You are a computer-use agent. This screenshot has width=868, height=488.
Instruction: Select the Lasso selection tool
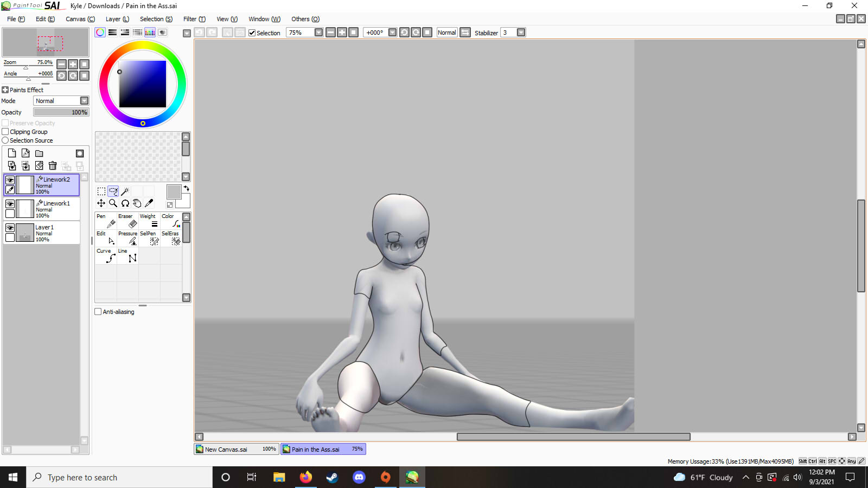point(113,191)
